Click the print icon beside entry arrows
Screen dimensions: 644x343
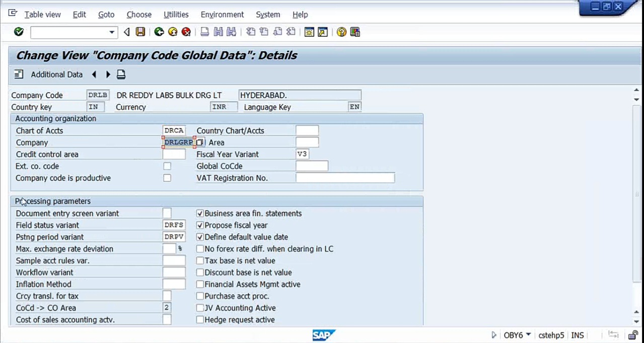click(x=121, y=75)
